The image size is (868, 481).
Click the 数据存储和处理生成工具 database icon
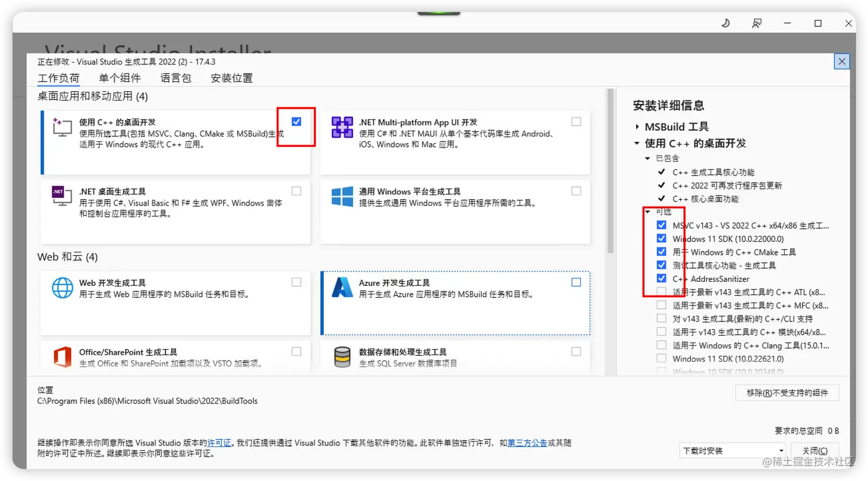tap(342, 356)
